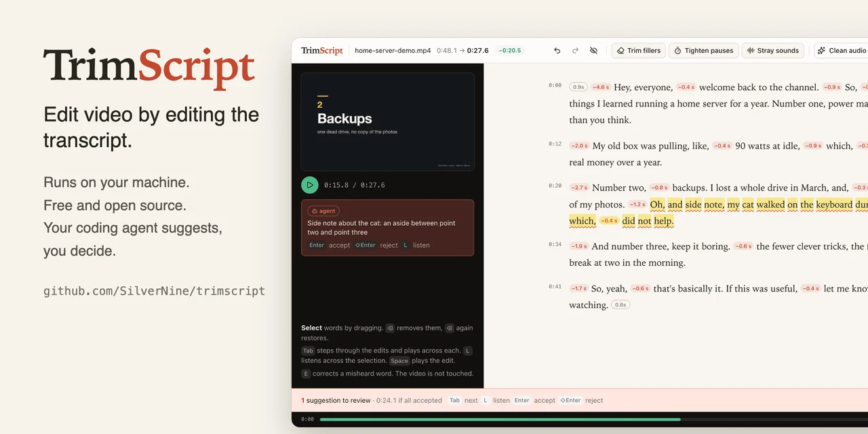Click the home-server-demo.mp4 file name
Viewport: 868px width, 434px height.
pyautogui.click(x=393, y=51)
